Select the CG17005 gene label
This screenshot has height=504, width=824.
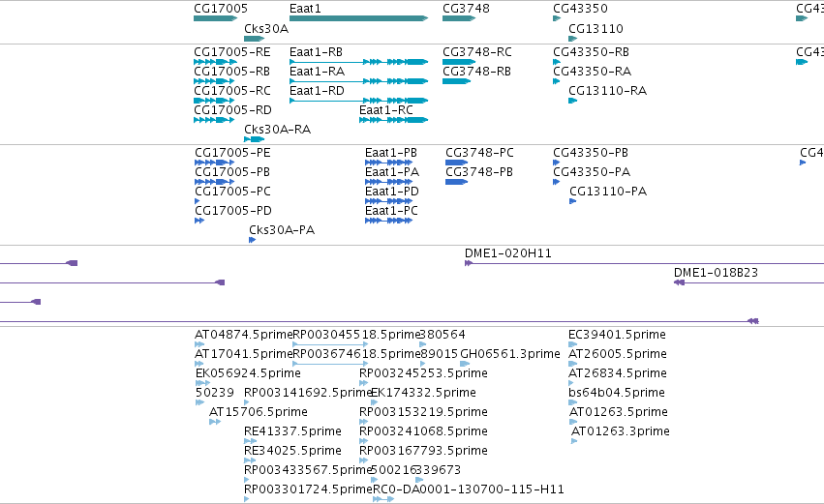click(221, 9)
